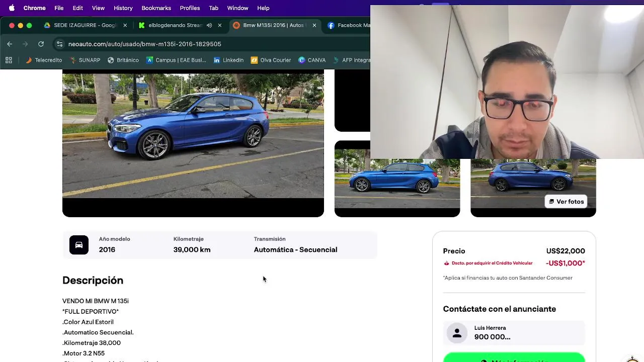Select text .Color Azul Estoril
The width and height of the screenshot is (644, 362).
tap(88, 322)
